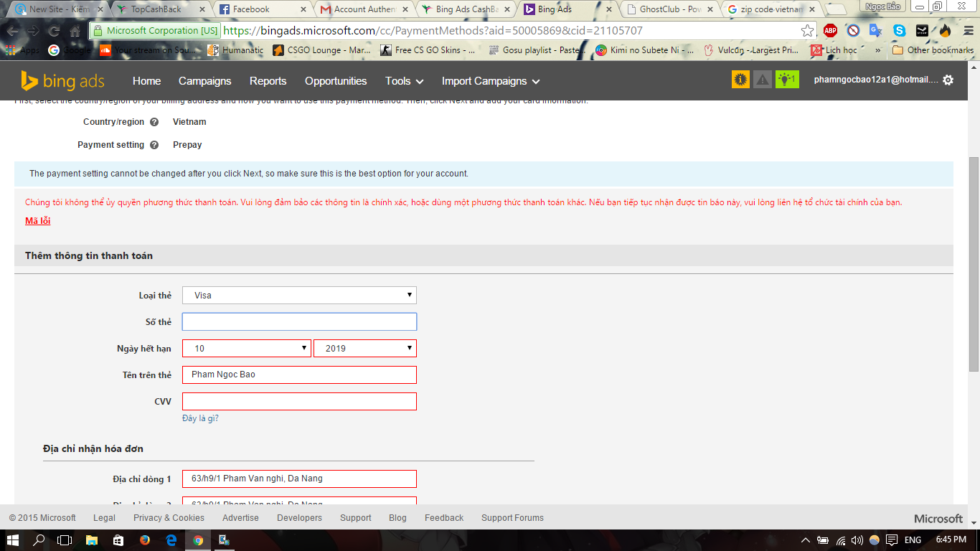980x551 pixels.
Task: Open the Windows Start menu
Action: point(13,540)
